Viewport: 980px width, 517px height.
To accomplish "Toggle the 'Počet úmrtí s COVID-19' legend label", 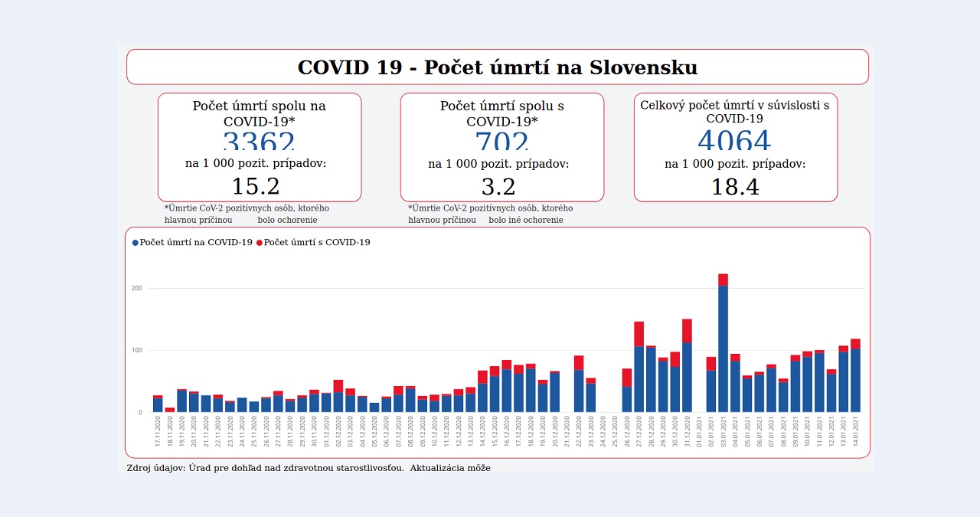I will click(x=317, y=243).
